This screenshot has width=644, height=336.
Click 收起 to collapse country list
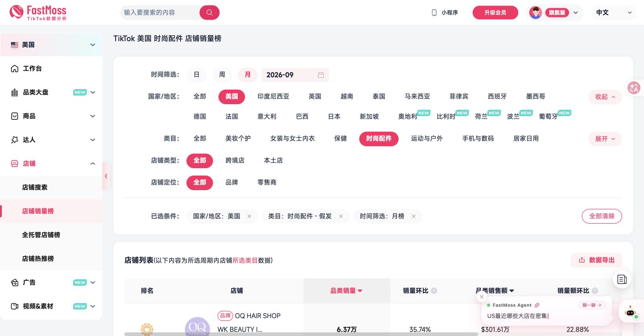(x=605, y=97)
